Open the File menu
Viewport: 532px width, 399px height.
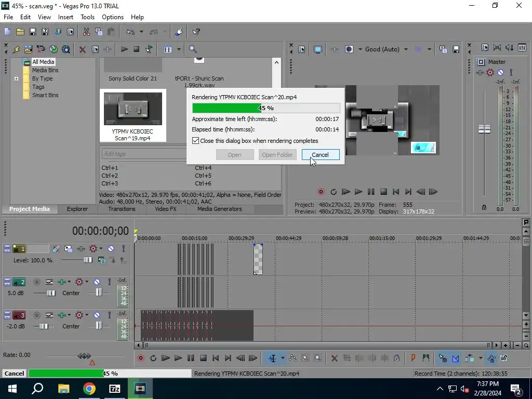[x=8, y=17]
